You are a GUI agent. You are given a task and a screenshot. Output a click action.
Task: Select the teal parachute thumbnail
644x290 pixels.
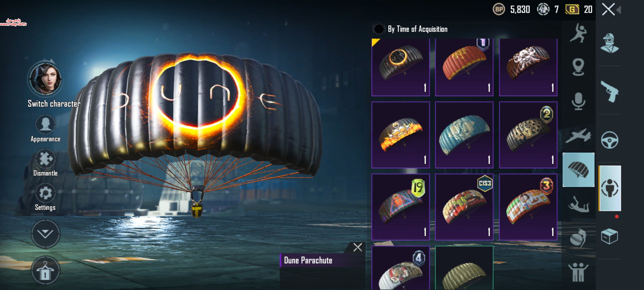click(x=464, y=135)
